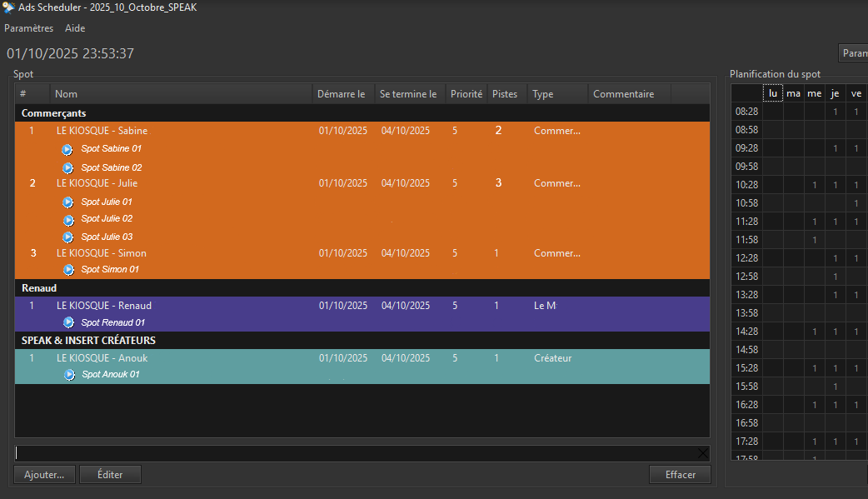Screen dimensions: 868x499
Task: Open the Paramètres menu
Action: point(28,28)
